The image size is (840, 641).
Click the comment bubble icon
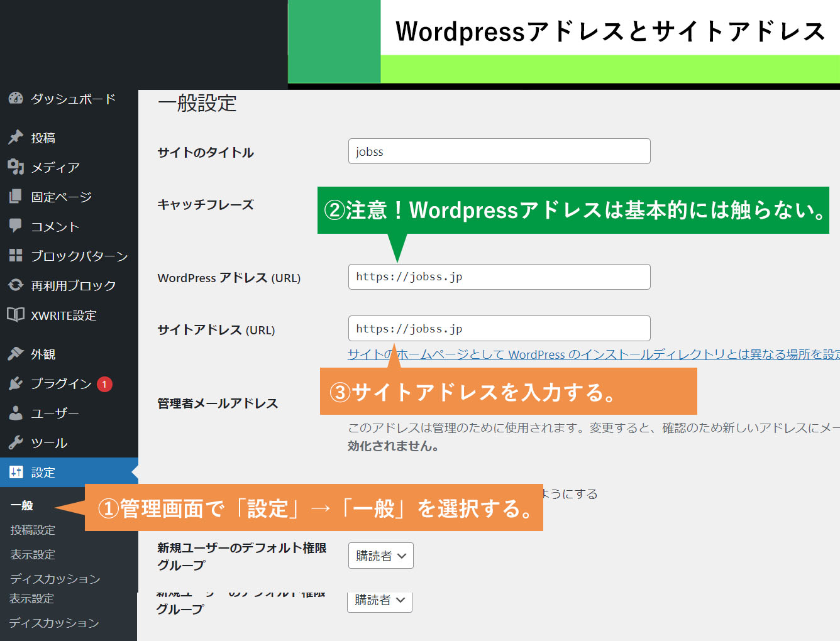tap(16, 226)
